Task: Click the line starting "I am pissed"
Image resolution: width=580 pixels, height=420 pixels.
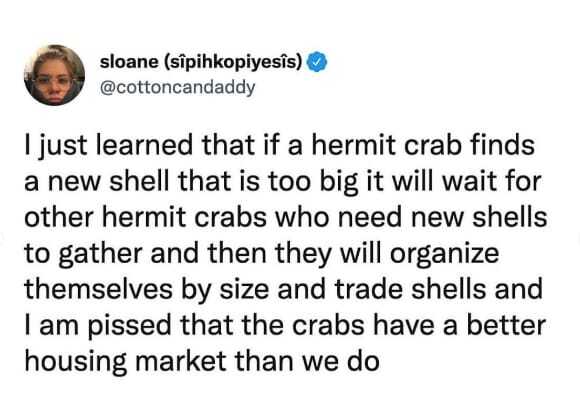Action: pos(285,327)
